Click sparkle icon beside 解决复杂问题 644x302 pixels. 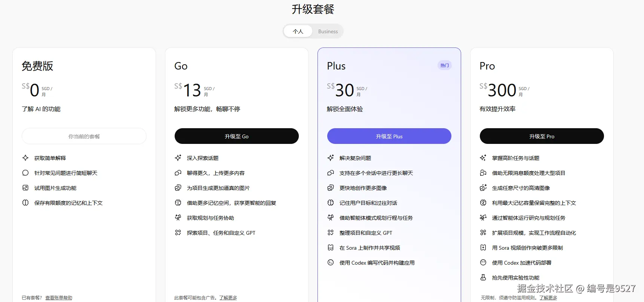point(331,158)
